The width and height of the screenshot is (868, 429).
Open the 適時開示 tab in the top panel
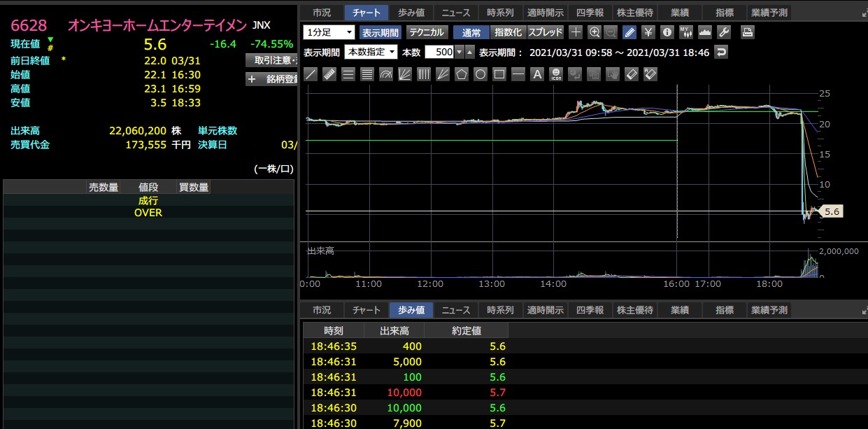546,13
